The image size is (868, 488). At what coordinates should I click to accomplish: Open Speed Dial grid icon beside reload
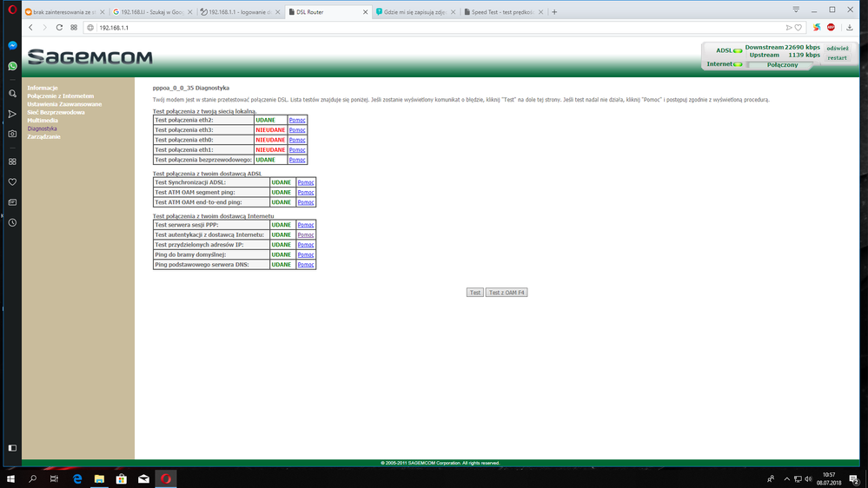pyautogui.click(x=74, y=28)
